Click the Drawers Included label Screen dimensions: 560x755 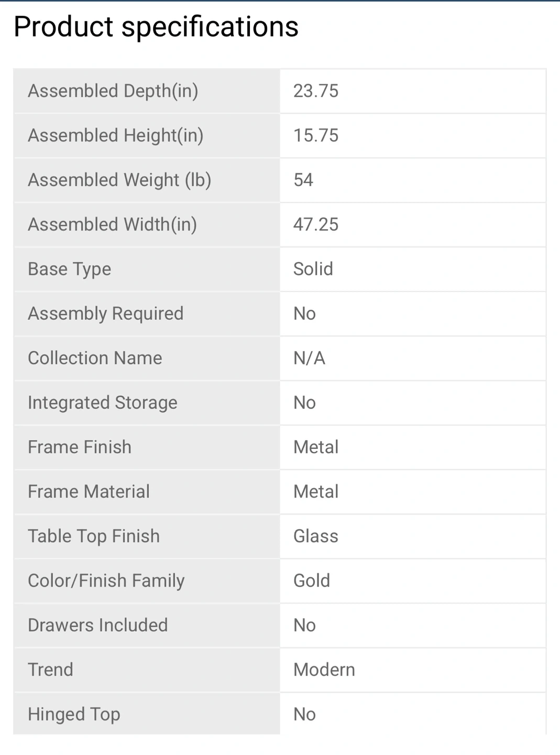pyautogui.click(x=97, y=626)
